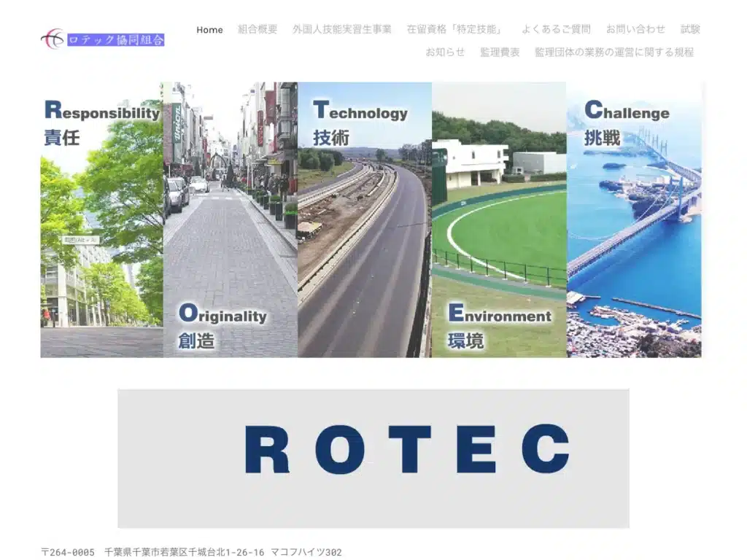Open the 試験 menu link
Image resolution: width=747 pixels, height=560 pixels.
tap(690, 29)
